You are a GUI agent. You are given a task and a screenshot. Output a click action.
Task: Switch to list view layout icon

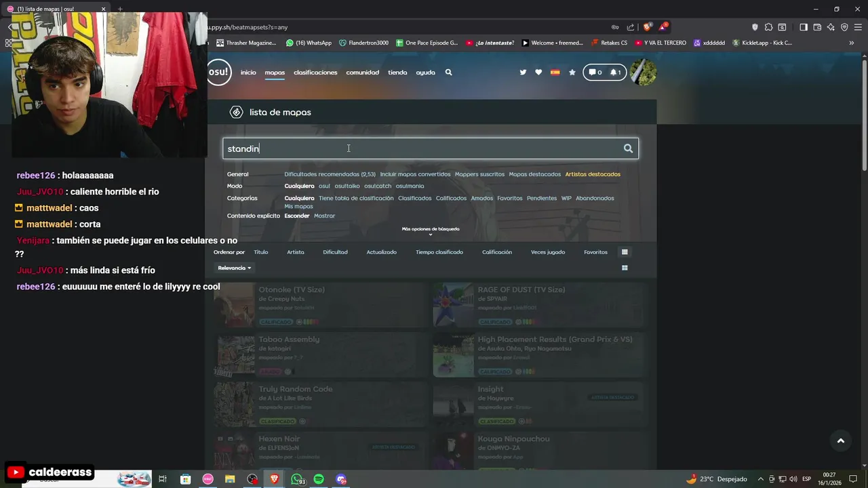click(x=625, y=252)
